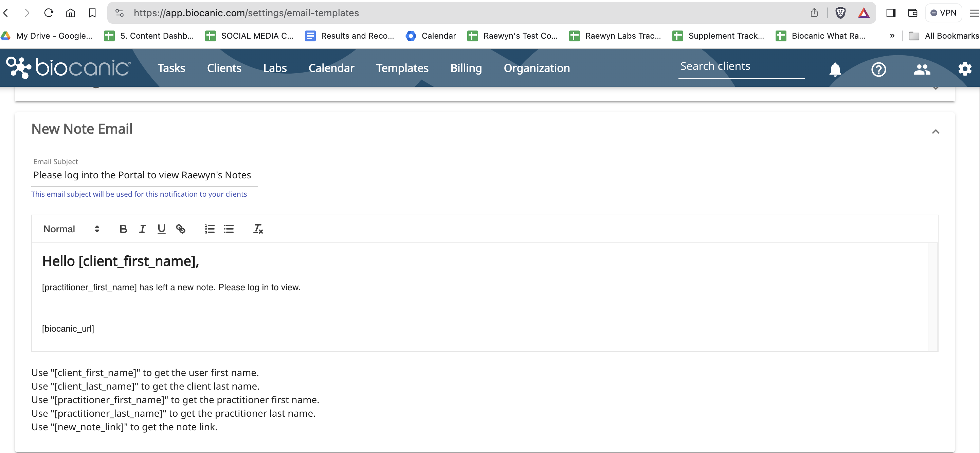980x453 pixels.
Task: Apply a bulleted list
Action: click(x=229, y=229)
